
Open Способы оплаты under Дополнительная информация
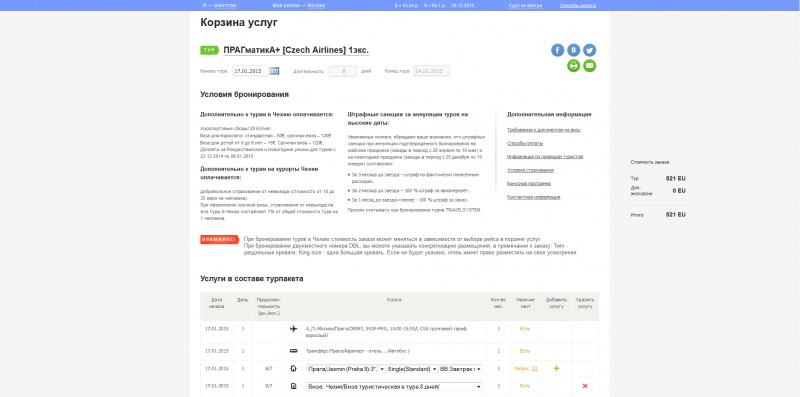click(525, 143)
